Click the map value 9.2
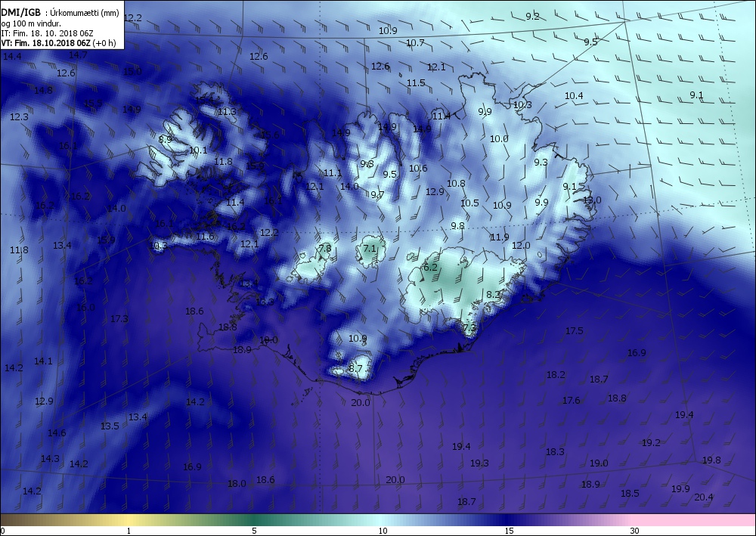The height and width of the screenshot is (536, 756). tap(532, 17)
